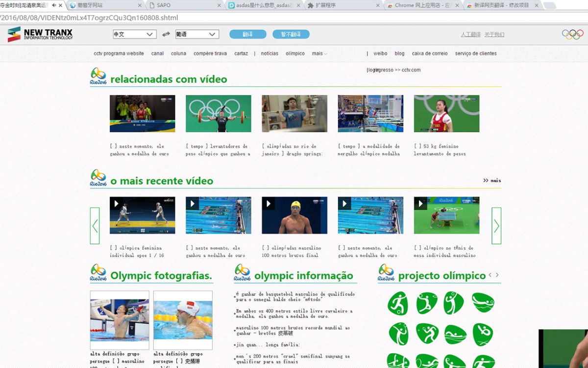Viewport: 588px width, 368px height.
Task: Expand the 'mais' navigation menu
Action: [x=319, y=53]
